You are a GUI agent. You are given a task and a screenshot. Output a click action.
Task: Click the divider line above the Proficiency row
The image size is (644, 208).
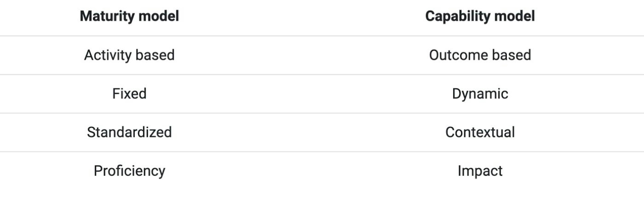click(x=322, y=152)
